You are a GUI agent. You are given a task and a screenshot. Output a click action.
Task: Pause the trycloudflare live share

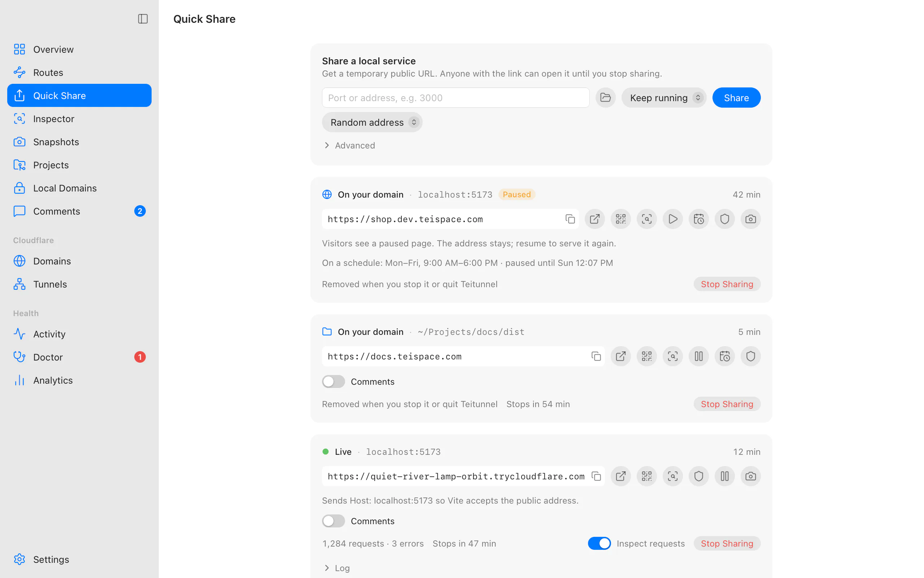point(724,476)
